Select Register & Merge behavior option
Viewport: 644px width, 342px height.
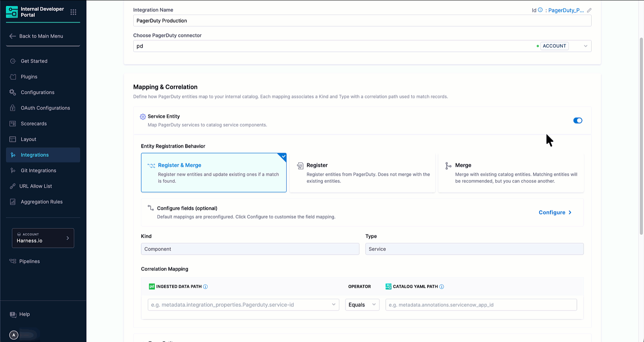pos(213,173)
